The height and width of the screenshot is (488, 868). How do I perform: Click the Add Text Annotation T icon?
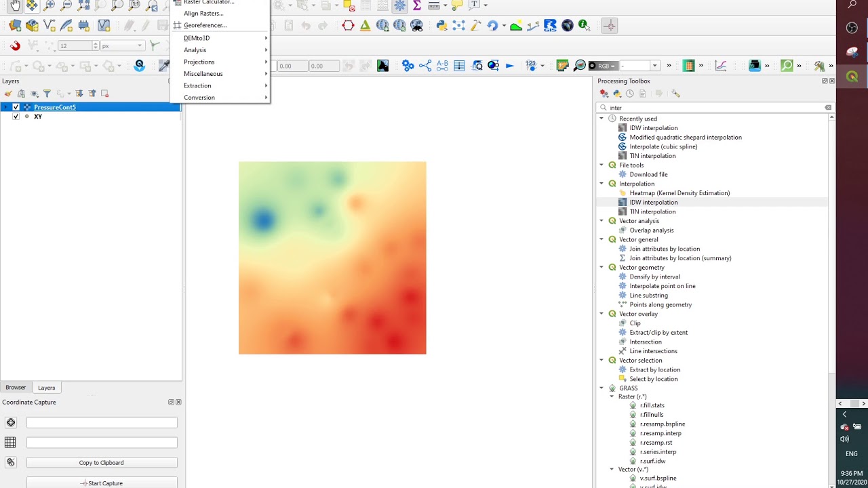(474, 5)
